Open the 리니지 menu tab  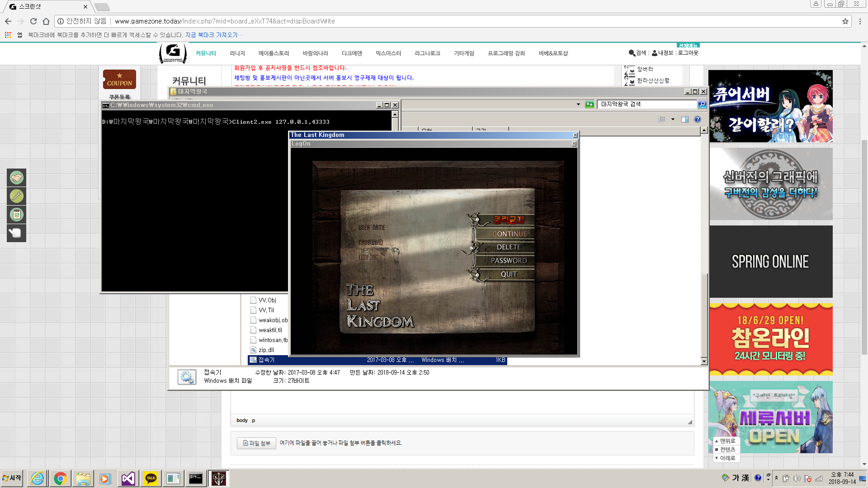tap(237, 53)
